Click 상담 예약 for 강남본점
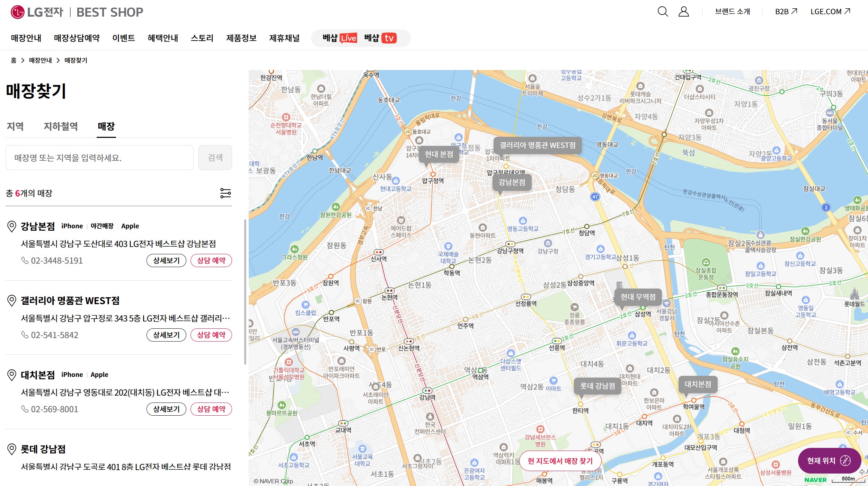 click(x=211, y=260)
